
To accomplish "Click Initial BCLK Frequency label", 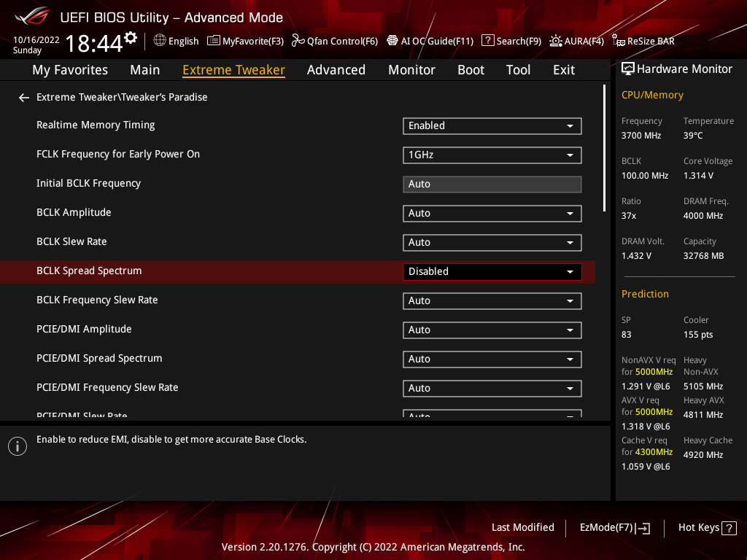I will (x=88, y=184).
